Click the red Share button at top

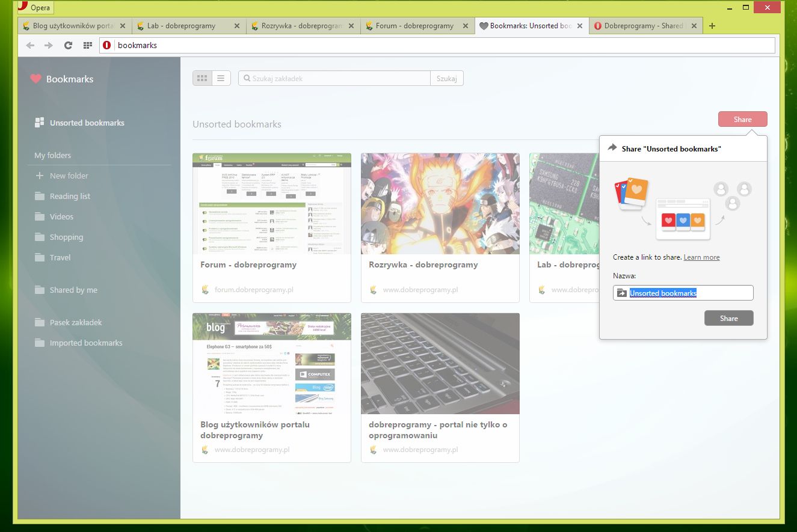742,119
